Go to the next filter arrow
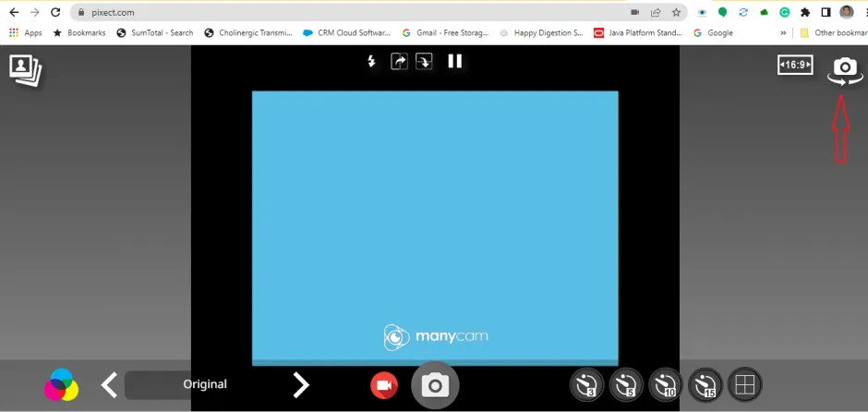Viewport: 868px width, 412px height. [301, 385]
